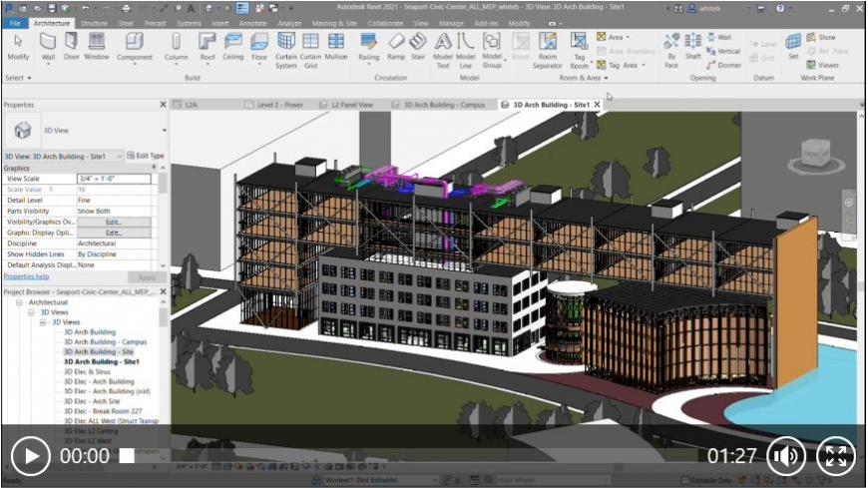Play the video
This screenshot has height=488, width=868.
tap(31, 456)
